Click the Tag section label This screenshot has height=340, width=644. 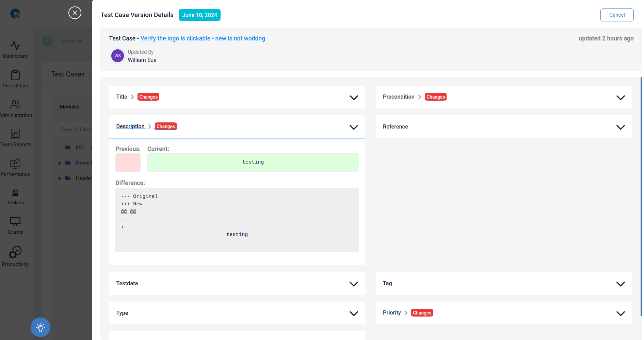[x=387, y=284]
